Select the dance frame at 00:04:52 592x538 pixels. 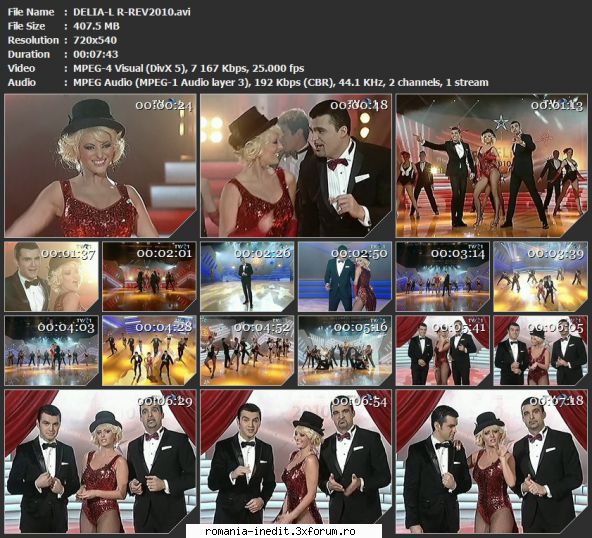point(247,351)
